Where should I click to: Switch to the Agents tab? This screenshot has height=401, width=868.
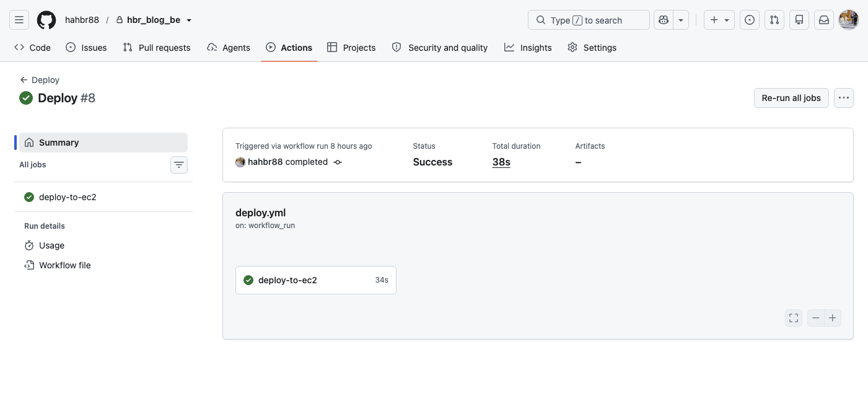coord(229,48)
